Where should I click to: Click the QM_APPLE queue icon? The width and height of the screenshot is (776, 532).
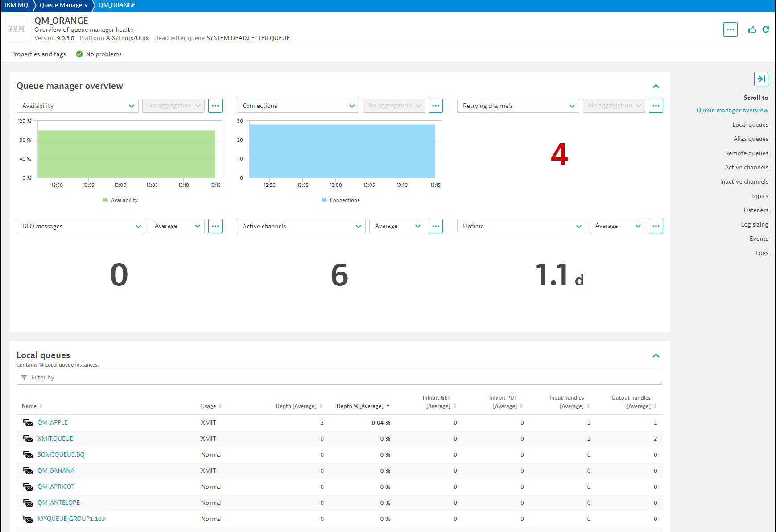[x=28, y=423]
